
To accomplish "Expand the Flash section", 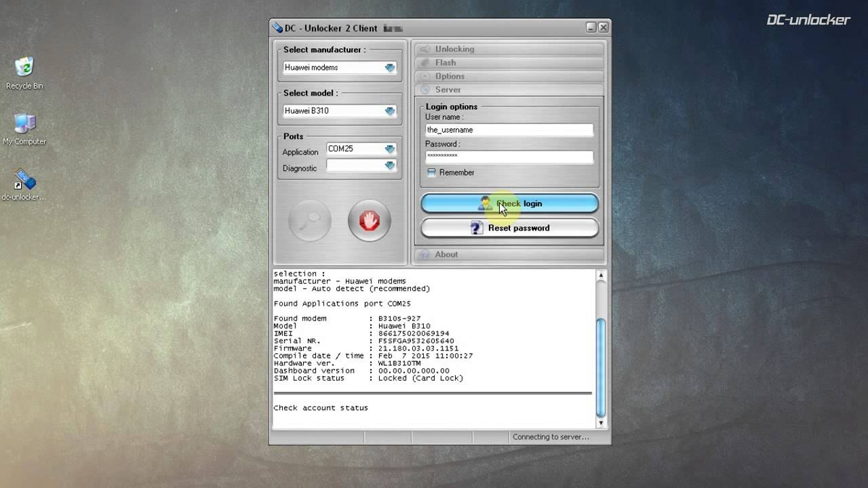I will [x=509, y=63].
